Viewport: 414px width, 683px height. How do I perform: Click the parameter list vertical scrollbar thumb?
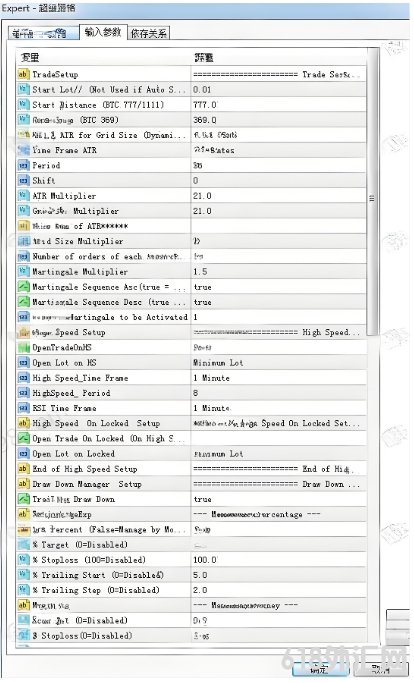pyautogui.click(x=372, y=192)
